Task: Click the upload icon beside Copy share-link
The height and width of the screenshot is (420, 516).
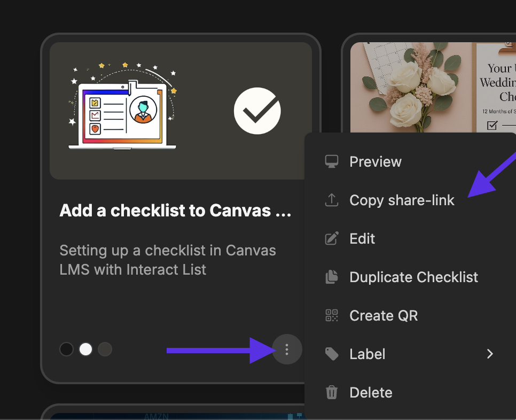Action: click(331, 200)
